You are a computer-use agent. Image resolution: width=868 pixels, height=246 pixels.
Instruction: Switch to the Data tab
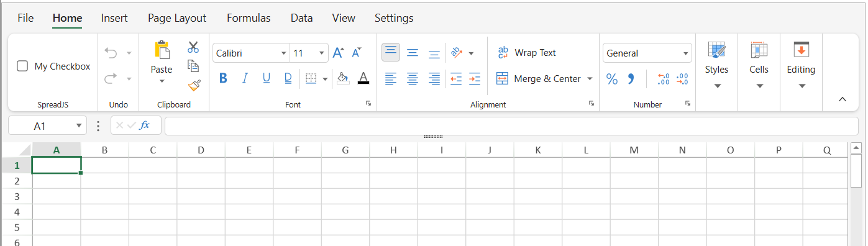tap(301, 18)
